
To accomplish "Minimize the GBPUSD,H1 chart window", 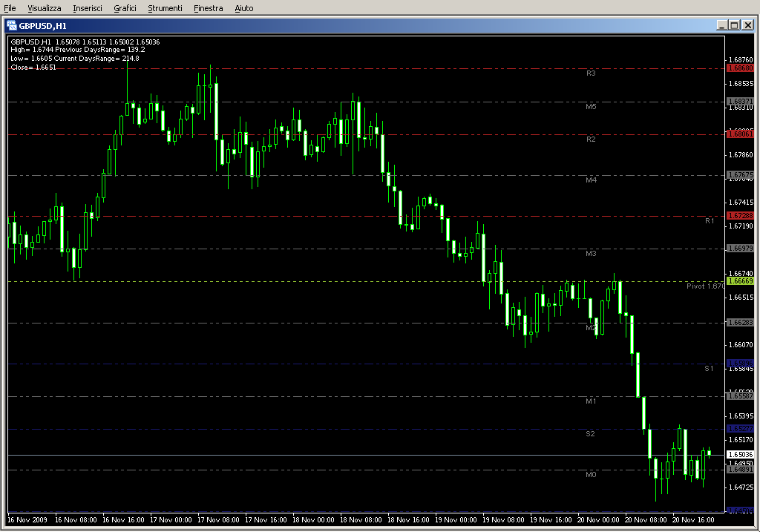I will tap(722, 25).
